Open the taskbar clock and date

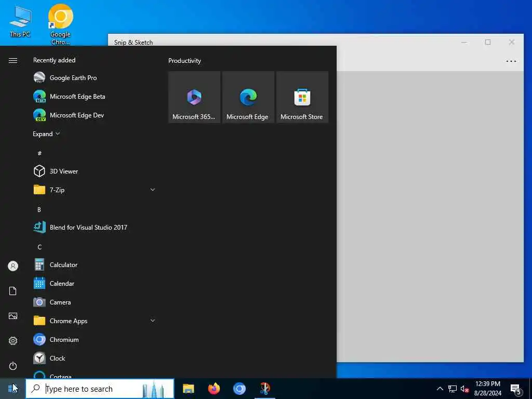tap(487, 389)
